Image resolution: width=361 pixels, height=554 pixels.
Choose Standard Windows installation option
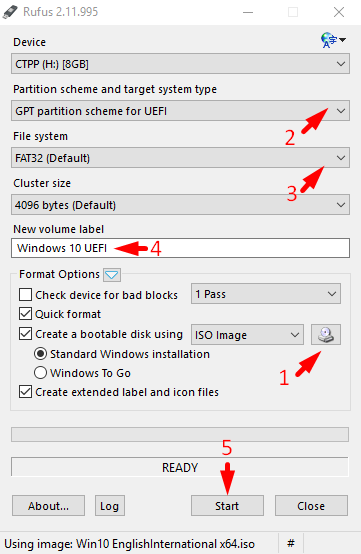pyautogui.click(x=40, y=354)
